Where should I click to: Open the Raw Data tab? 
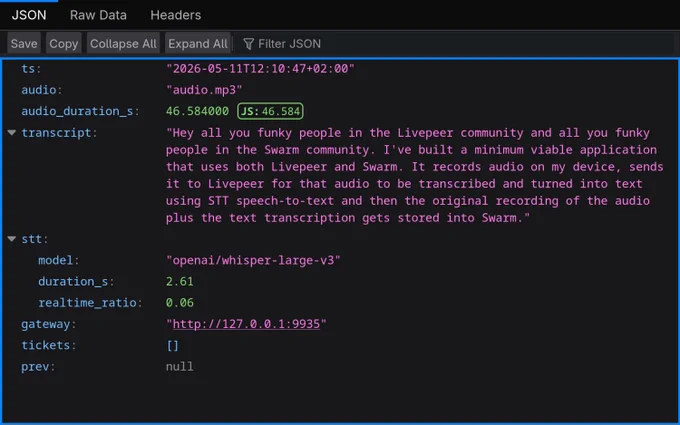tap(98, 15)
